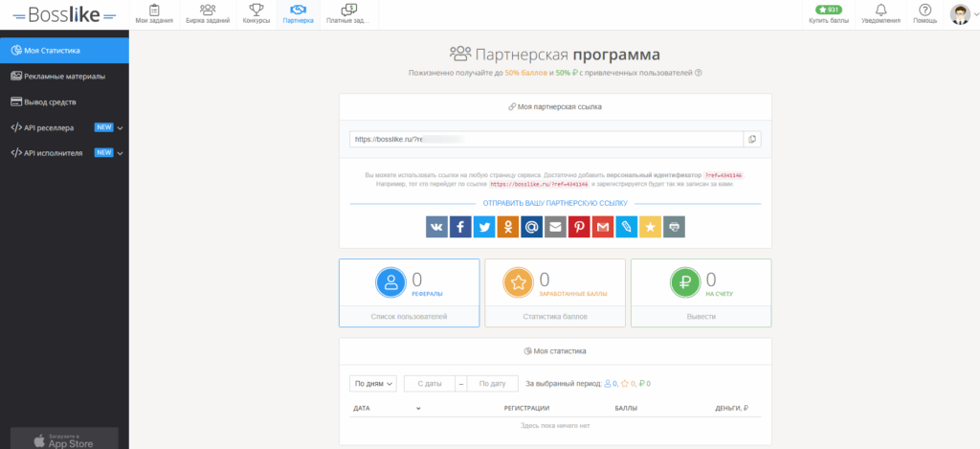Open Уведомления bell icon

click(x=881, y=10)
